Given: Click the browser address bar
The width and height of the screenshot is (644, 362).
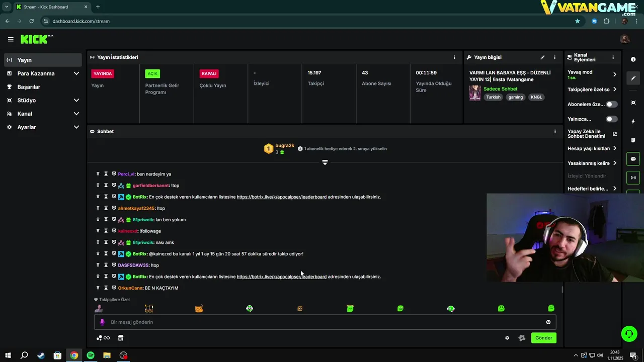Looking at the screenshot, I should pyautogui.click(x=312, y=21).
